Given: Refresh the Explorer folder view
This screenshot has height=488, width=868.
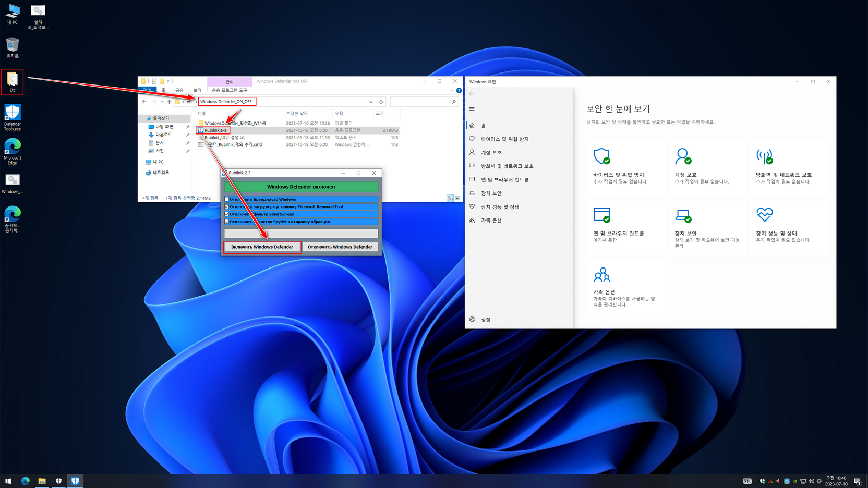Looking at the screenshot, I should [381, 102].
